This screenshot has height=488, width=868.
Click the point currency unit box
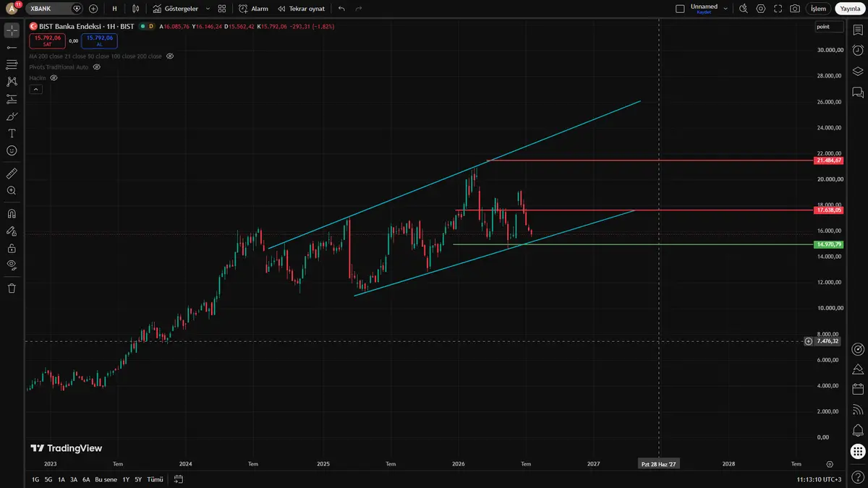tap(829, 27)
